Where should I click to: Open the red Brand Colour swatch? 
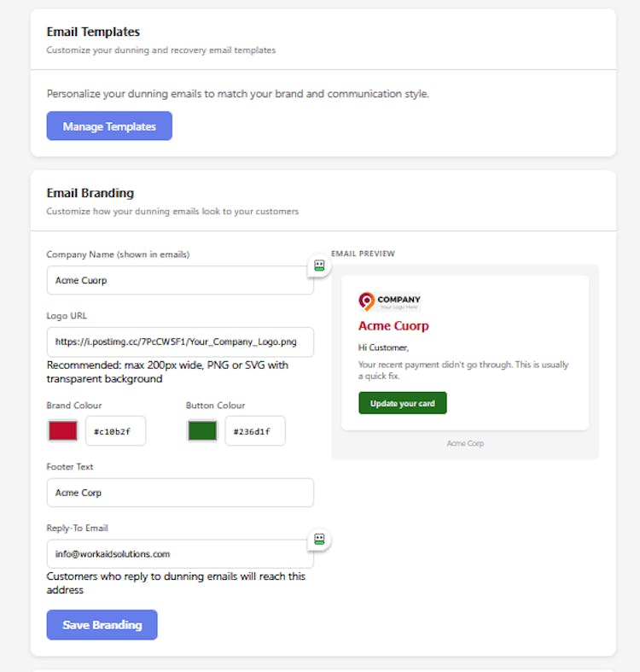(62, 431)
